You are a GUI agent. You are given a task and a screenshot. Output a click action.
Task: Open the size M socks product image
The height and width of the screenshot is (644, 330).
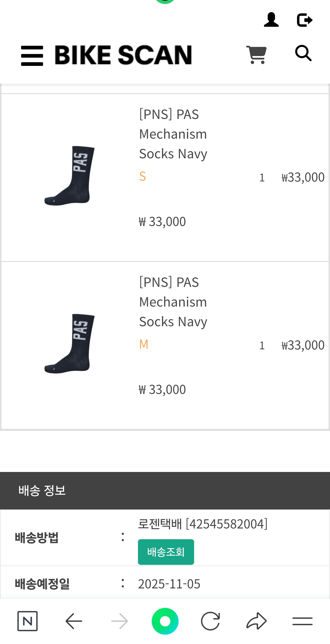69,344
